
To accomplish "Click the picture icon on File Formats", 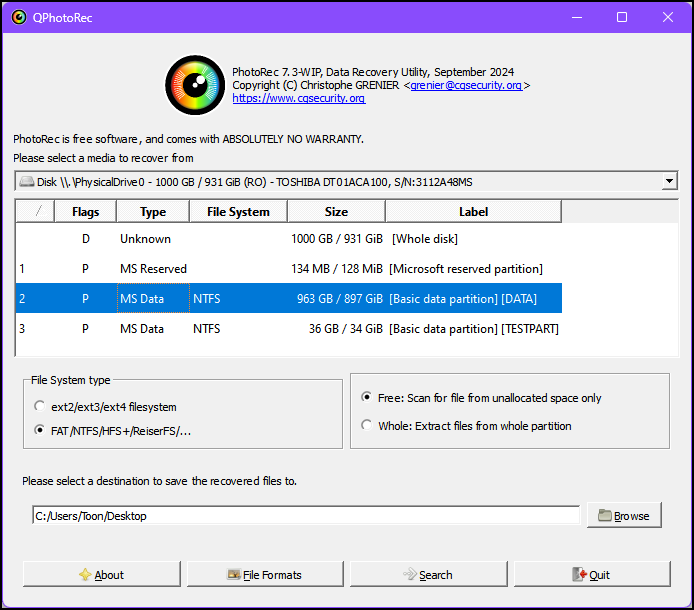I will click(x=234, y=575).
